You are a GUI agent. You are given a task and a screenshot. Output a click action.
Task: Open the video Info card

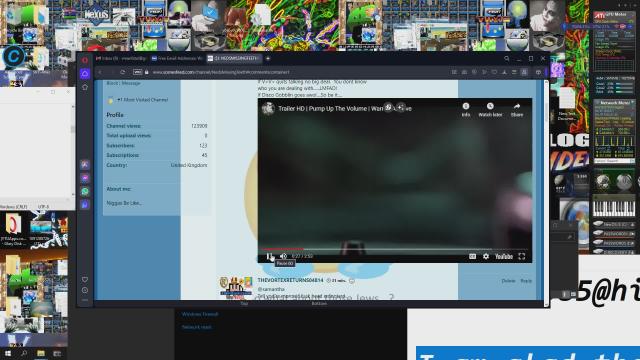[466, 109]
